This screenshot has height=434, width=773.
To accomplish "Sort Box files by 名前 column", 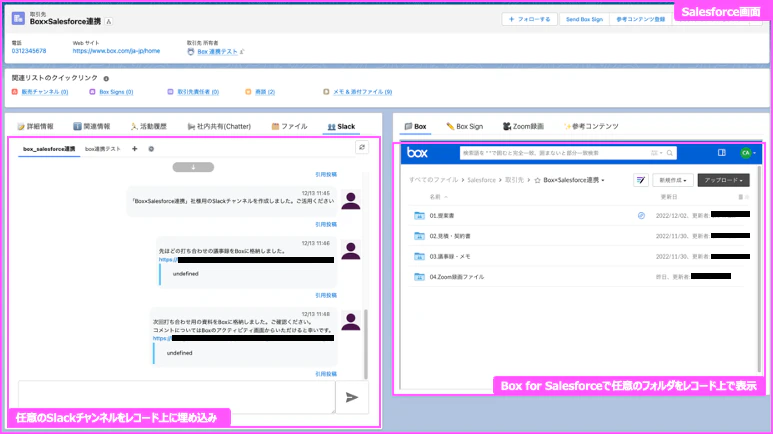I will point(438,197).
